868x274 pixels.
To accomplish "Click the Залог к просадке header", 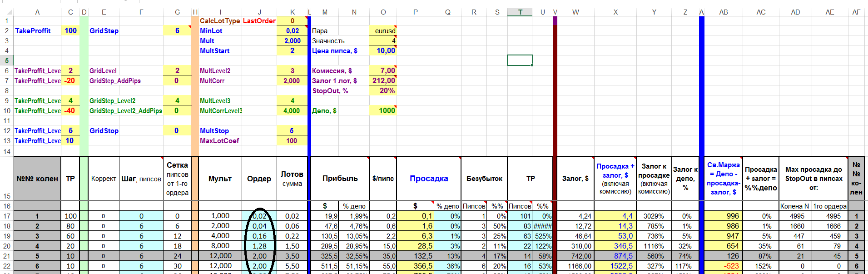I will [x=654, y=179].
